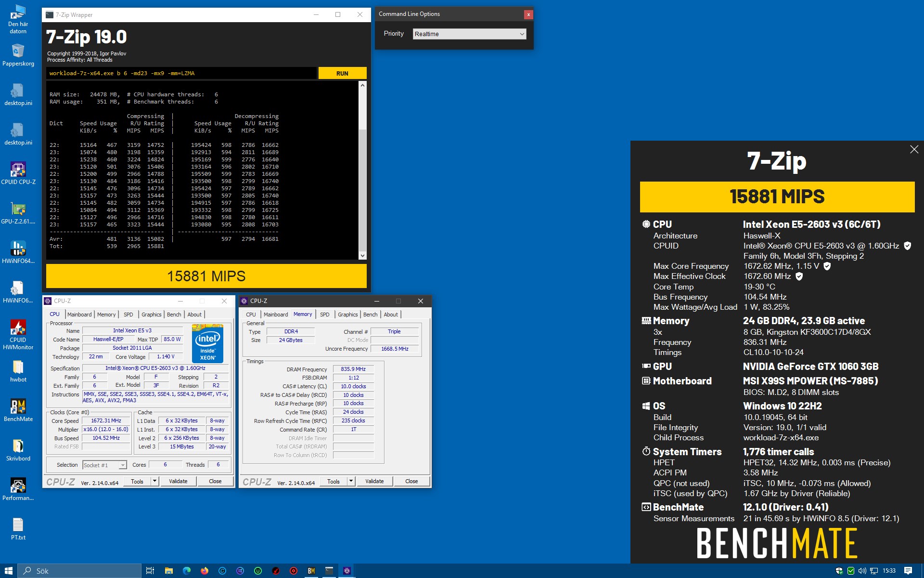Launch Microsoft Edge from the taskbar
Image resolution: width=924 pixels, height=578 pixels.
point(187,571)
